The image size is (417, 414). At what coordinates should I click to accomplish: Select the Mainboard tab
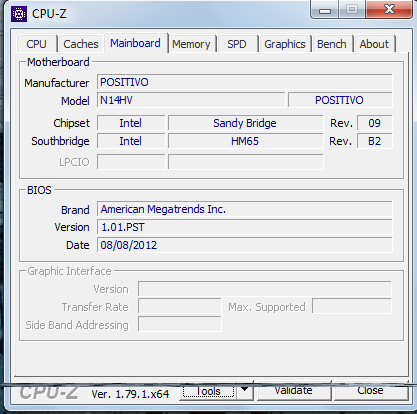pyautogui.click(x=135, y=43)
